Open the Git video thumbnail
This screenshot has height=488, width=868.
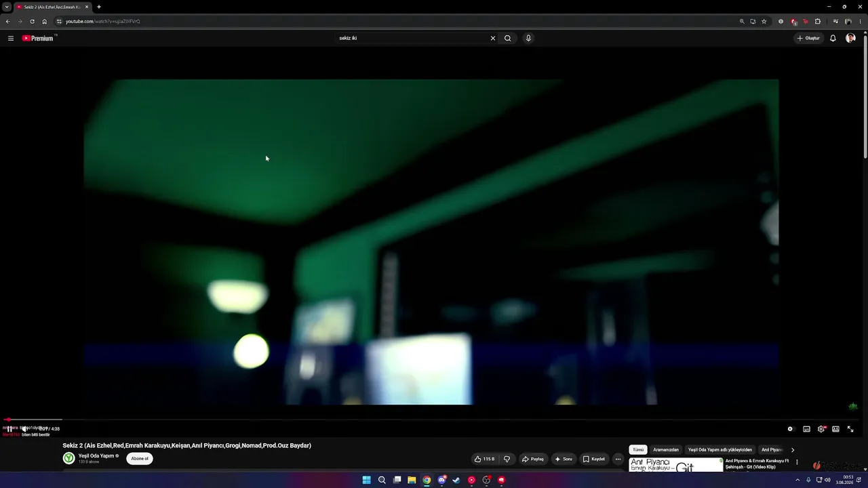click(676, 465)
